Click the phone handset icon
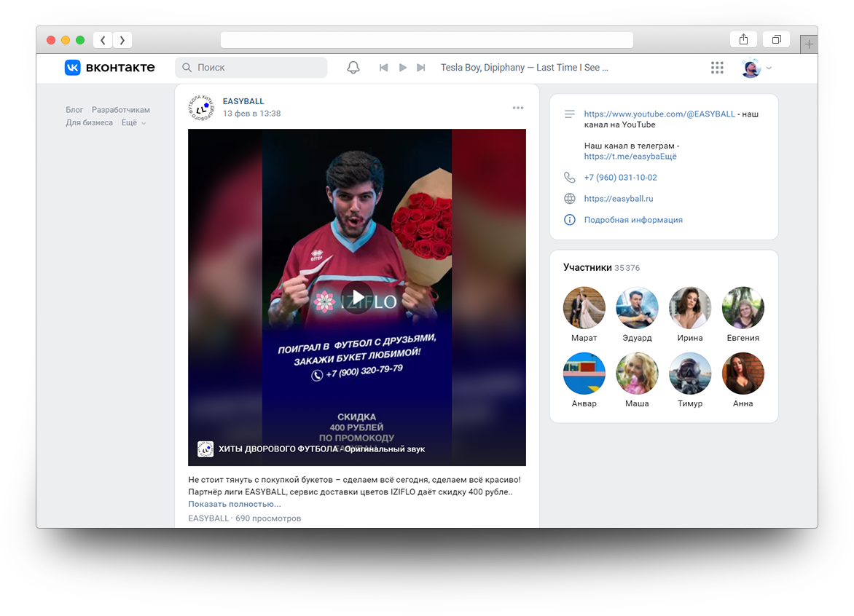Screen dimensions: 854x616 click(570, 178)
